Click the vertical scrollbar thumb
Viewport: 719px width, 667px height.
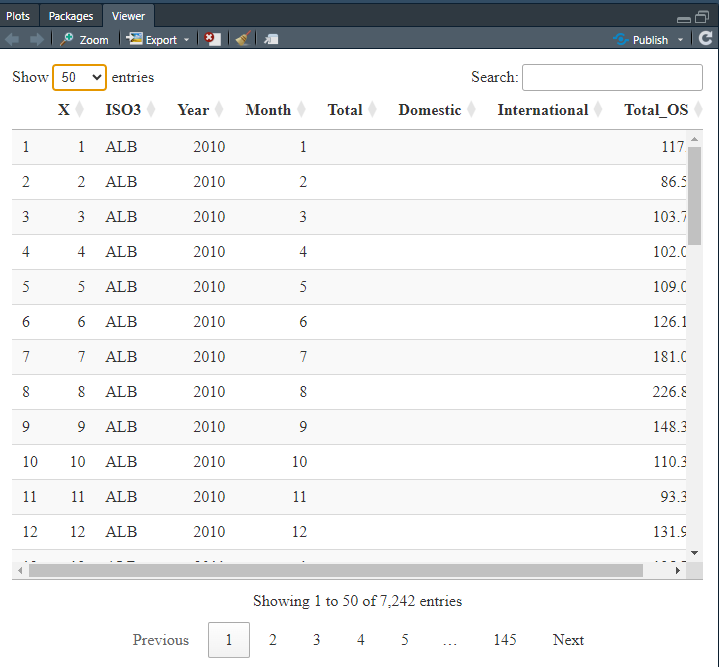point(695,196)
